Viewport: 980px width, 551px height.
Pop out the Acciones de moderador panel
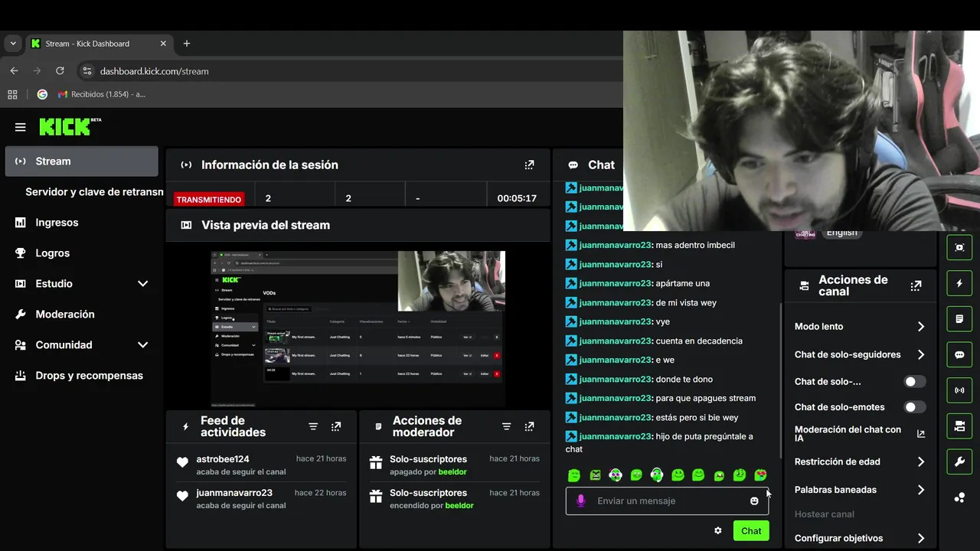pos(529,426)
